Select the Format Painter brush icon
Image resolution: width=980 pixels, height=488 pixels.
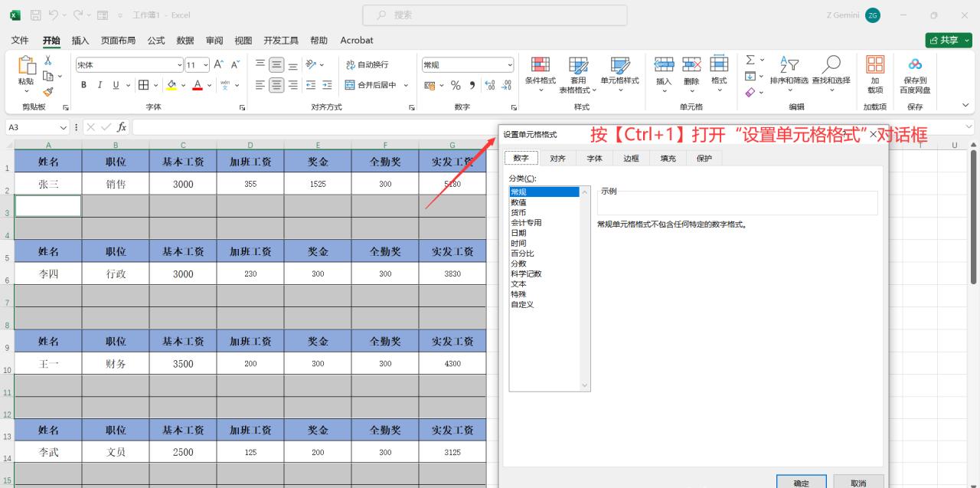coord(48,91)
